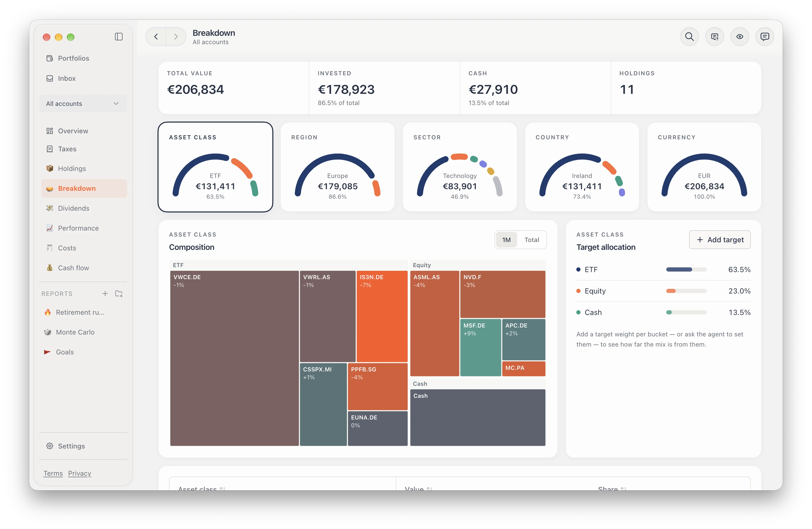Viewport: 812px width, 529px height.
Task: Go back with the left chevron
Action: [x=156, y=37]
